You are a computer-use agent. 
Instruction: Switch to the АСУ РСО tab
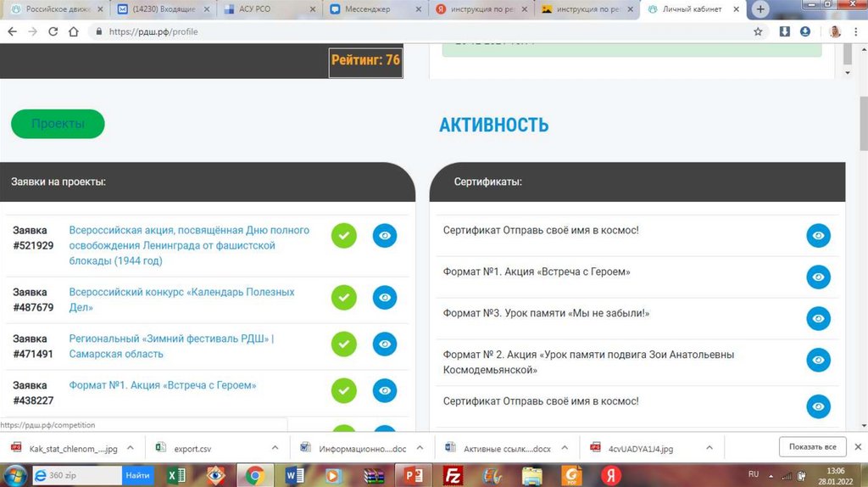pos(268,9)
